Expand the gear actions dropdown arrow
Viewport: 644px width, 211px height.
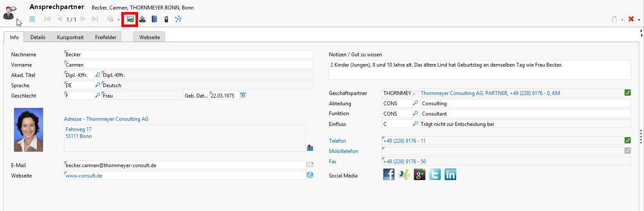pos(119,20)
